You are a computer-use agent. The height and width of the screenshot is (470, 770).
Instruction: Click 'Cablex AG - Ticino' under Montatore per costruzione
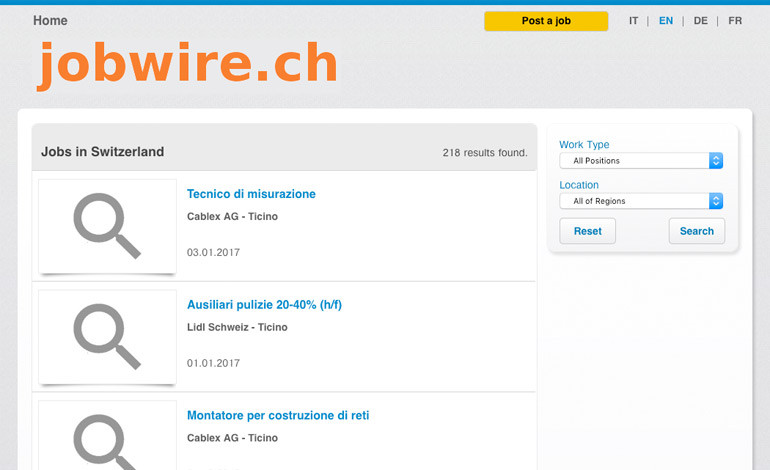tap(232, 438)
